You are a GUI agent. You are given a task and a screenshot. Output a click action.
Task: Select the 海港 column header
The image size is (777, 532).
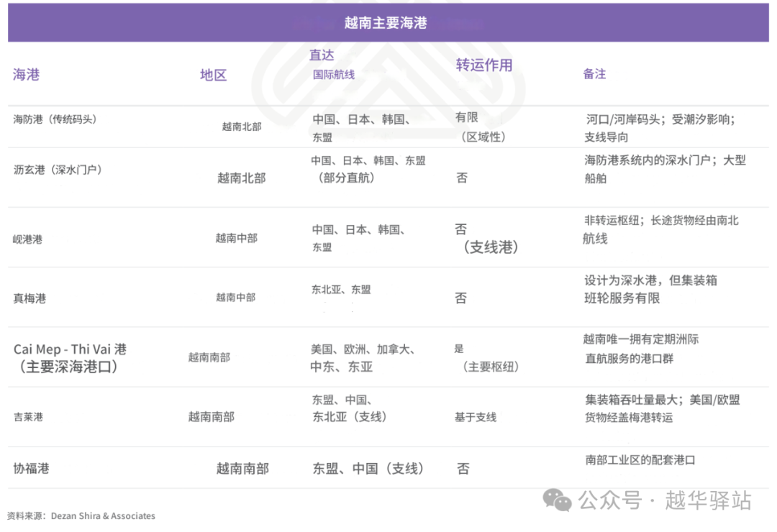[x=27, y=75]
